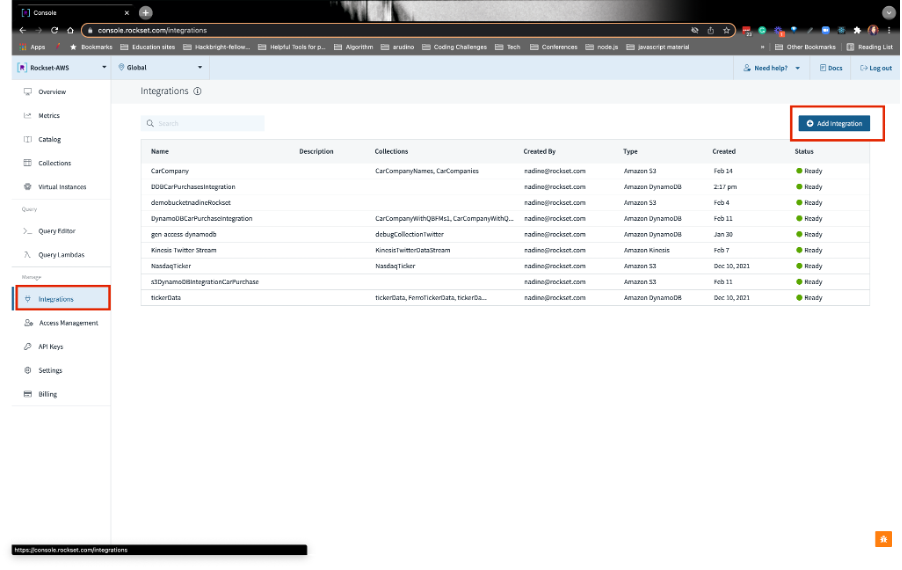Open the Reading List
This screenshot has height=570, width=902.
tap(870, 47)
